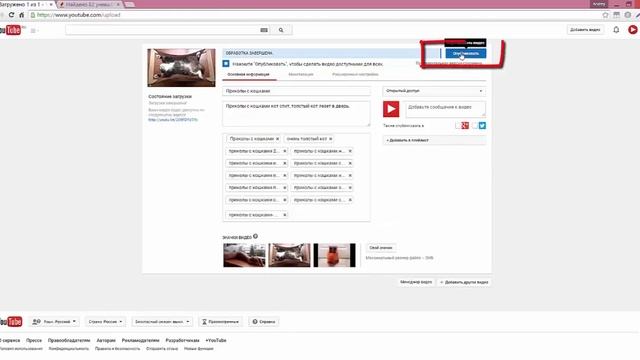Open the 'Язык: Русский' language dropdown
This screenshot has width=640, height=360.
point(54,322)
